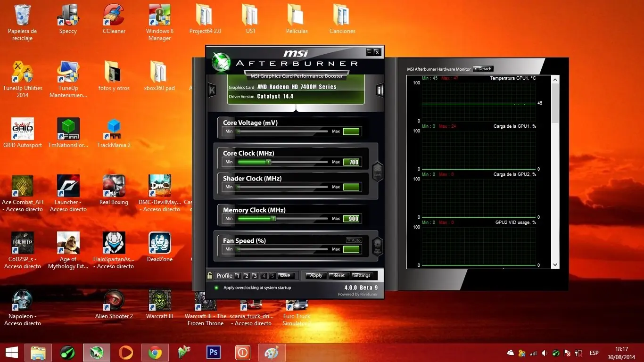
Task: Open the Kombustor stress test side button
Action: 212,90
